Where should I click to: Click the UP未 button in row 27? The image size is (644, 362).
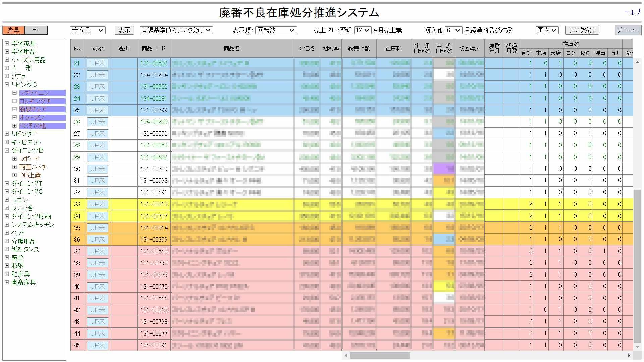point(97,134)
